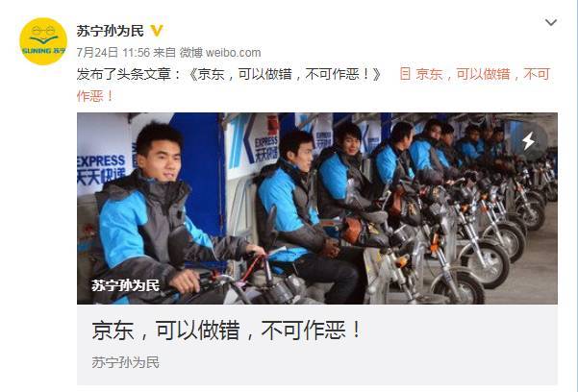Click author name 苏宁孙为民 in article card
This screenshot has width=578, height=392.
[125, 362]
